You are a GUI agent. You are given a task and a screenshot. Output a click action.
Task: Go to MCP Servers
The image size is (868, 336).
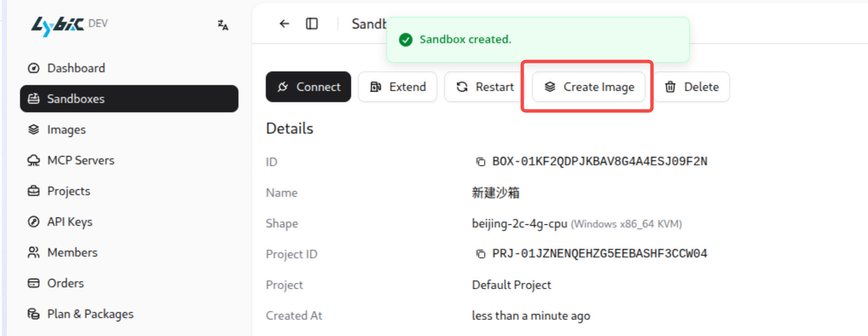click(80, 160)
